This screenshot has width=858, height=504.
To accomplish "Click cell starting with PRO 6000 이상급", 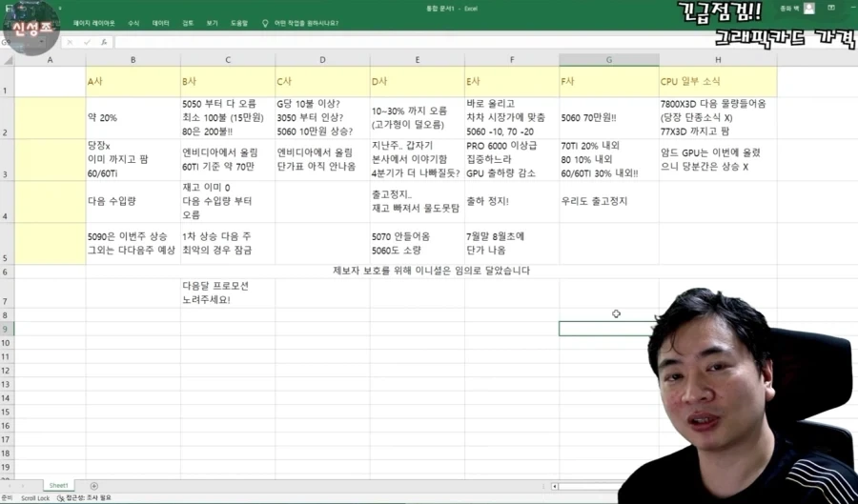I will point(512,160).
